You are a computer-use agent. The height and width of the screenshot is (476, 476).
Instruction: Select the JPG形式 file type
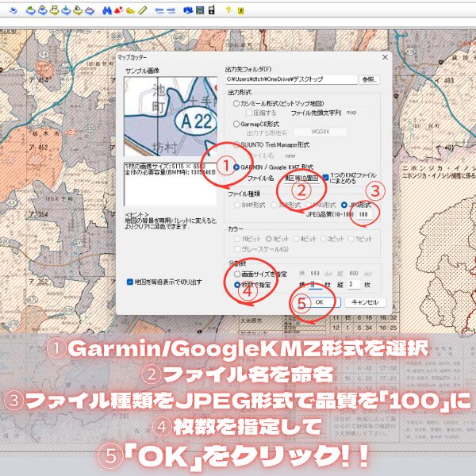tap(344, 204)
